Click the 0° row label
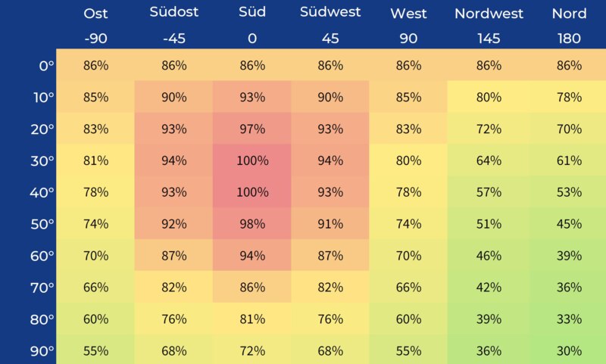This screenshot has width=606, height=364. pyautogui.click(x=45, y=66)
